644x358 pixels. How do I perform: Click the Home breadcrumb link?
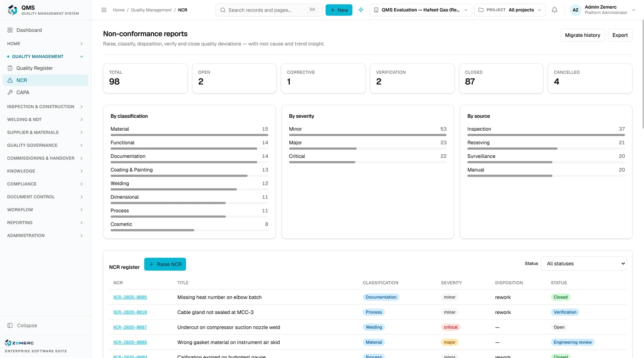point(119,10)
